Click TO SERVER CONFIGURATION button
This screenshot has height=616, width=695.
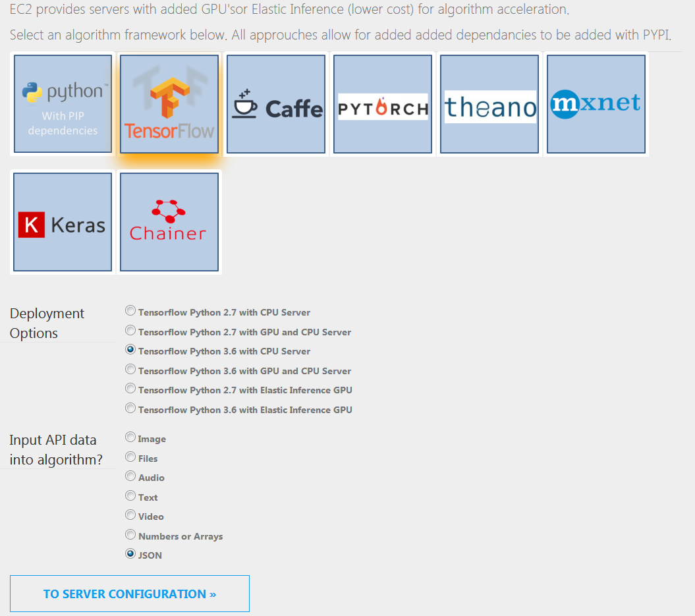[129, 594]
